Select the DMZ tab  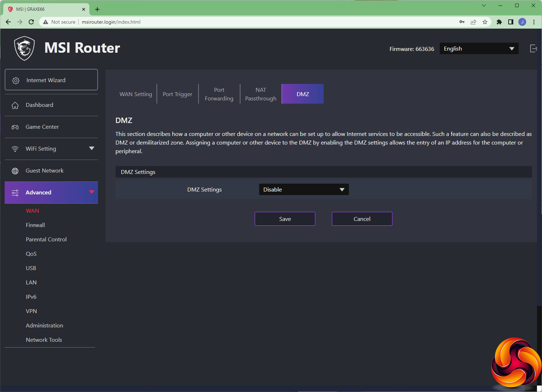coord(303,94)
